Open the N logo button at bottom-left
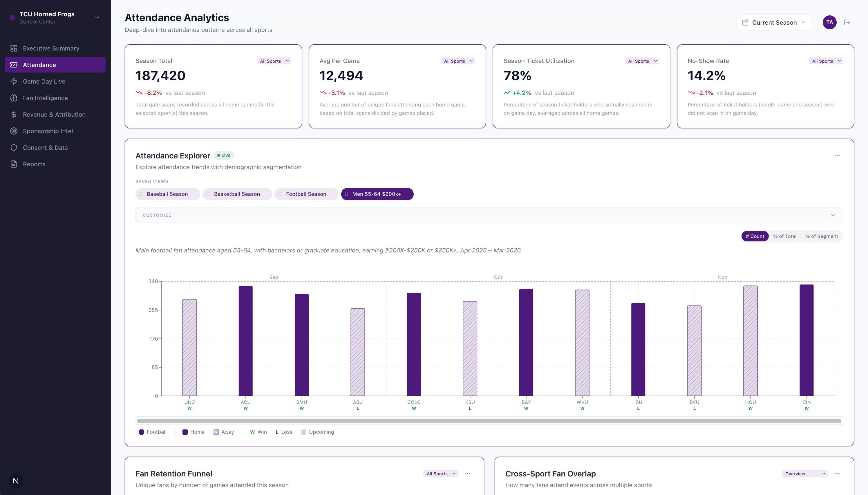 [16, 481]
